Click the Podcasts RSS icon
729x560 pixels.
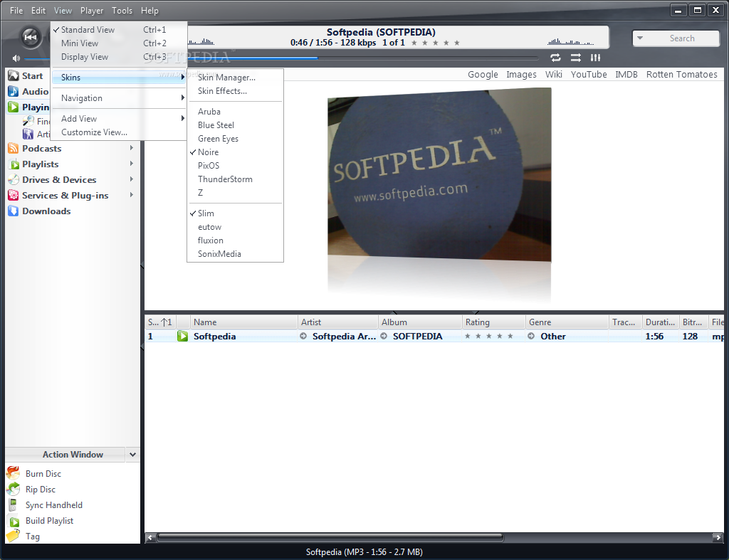pyautogui.click(x=14, y=149)
